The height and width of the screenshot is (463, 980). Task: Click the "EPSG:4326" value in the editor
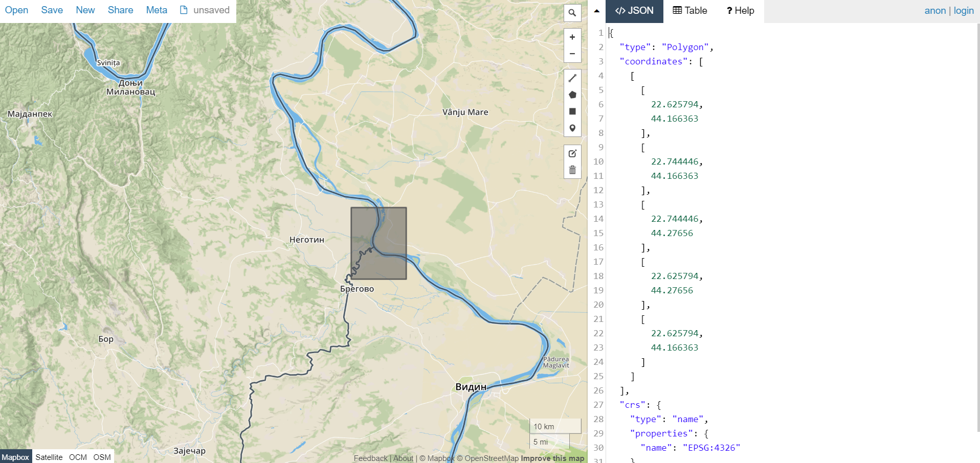[711, 448]
